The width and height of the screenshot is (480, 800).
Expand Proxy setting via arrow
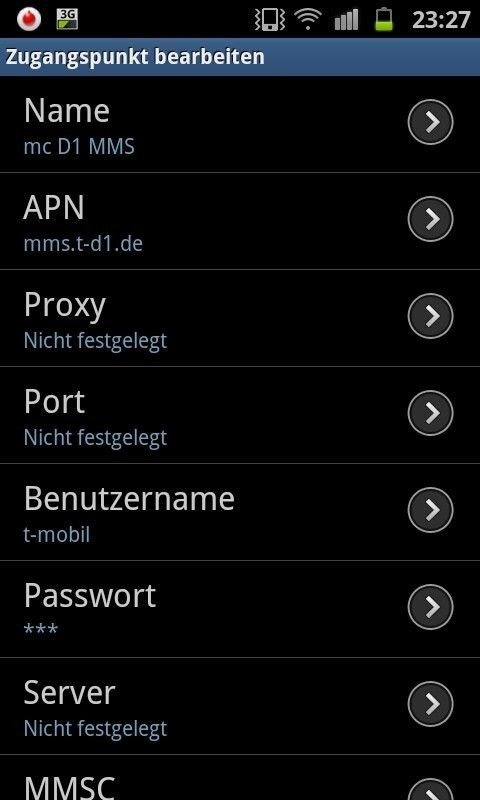pos(431,316)
